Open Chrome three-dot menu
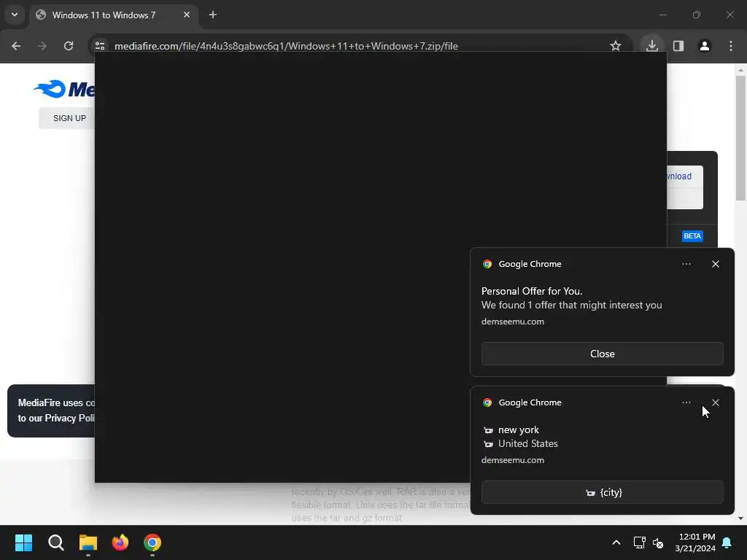Image resolution: width=747 pixels, height=560 pixels. pos(731,46)
